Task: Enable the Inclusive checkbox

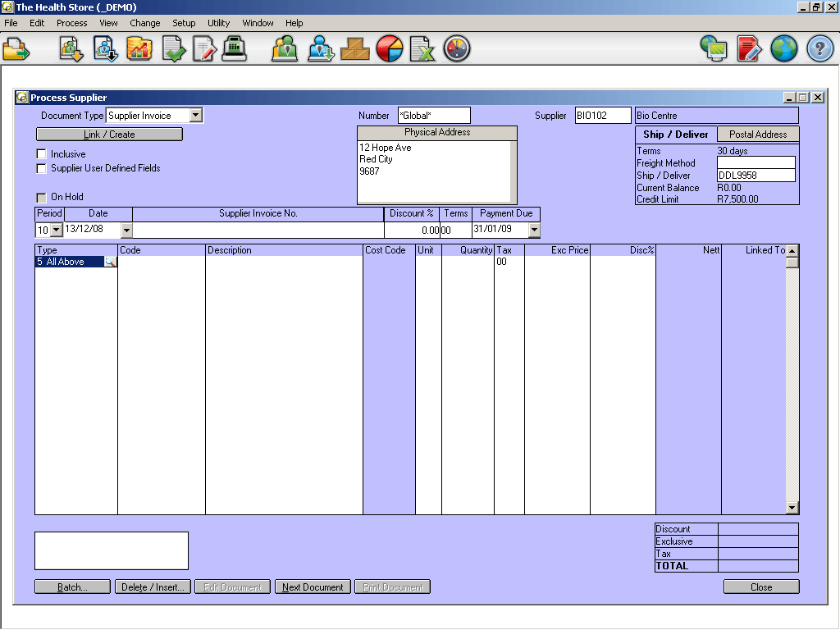Action: [x=41, y=153]
